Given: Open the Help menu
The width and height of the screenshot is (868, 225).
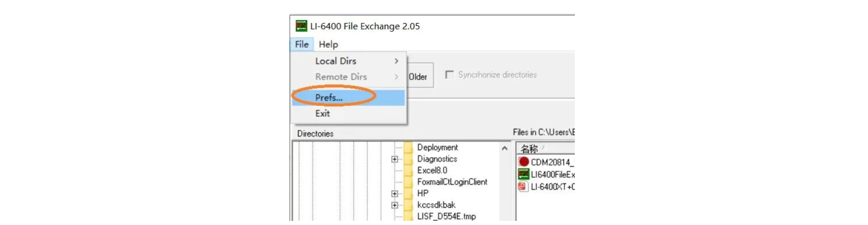Looking at the screenshot, I should (328, 44).
